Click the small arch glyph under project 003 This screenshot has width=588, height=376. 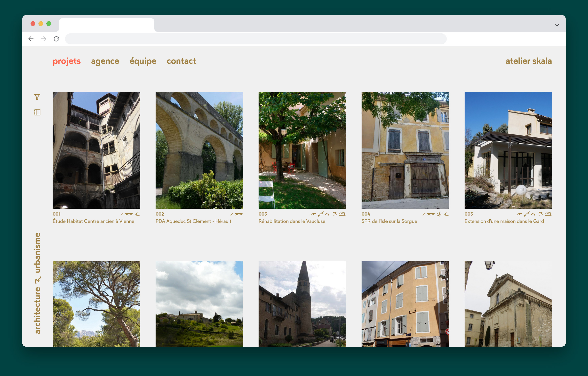pyautogui.click(x=327, y=214)
